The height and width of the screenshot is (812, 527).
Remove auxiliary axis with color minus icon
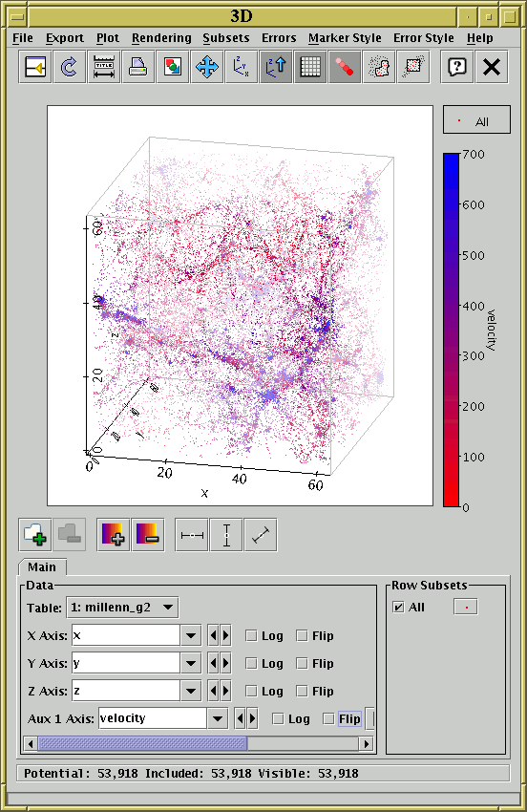(x=148, y=534)
